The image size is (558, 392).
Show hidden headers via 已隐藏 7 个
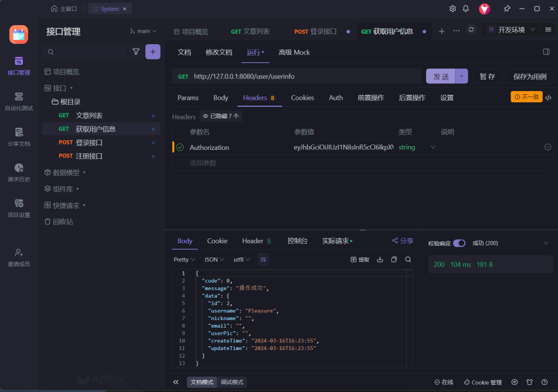pos(220,116)
